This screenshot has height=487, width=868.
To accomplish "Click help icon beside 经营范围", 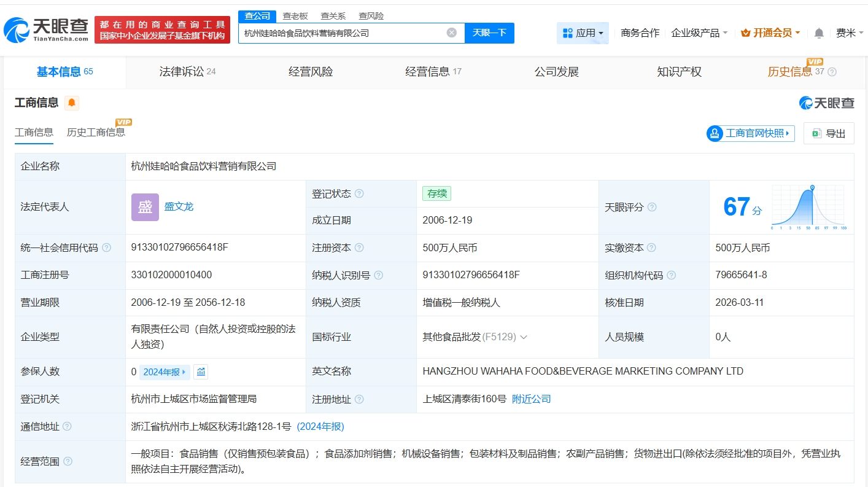I will [x=68, y=461].
